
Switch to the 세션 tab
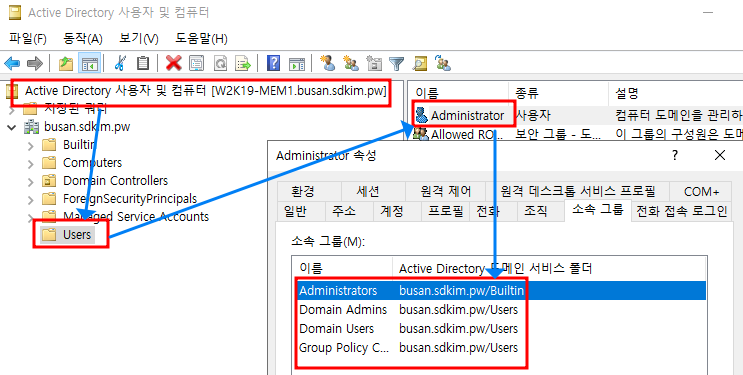pyautogui.click(x=373, y=192)
